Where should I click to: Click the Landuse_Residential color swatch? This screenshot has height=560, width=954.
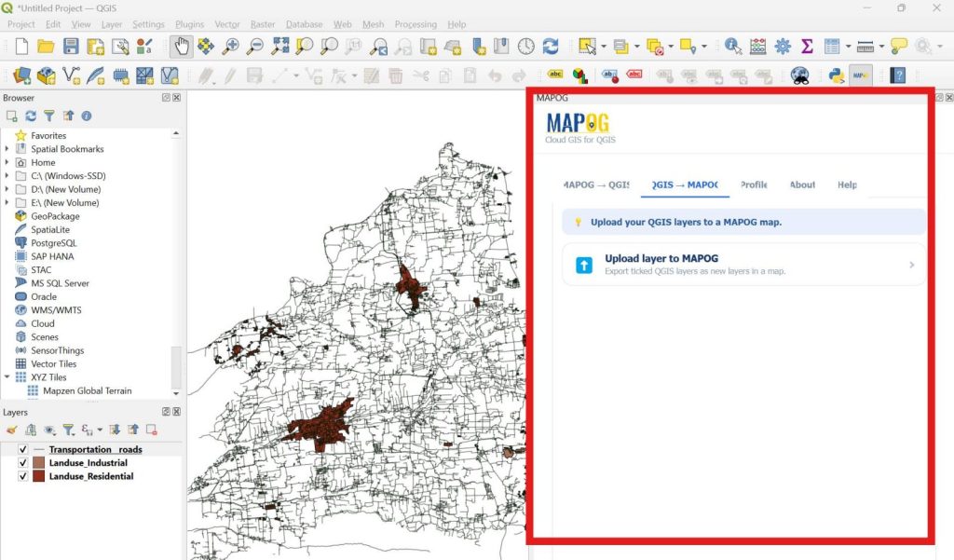tap(39, 476)
